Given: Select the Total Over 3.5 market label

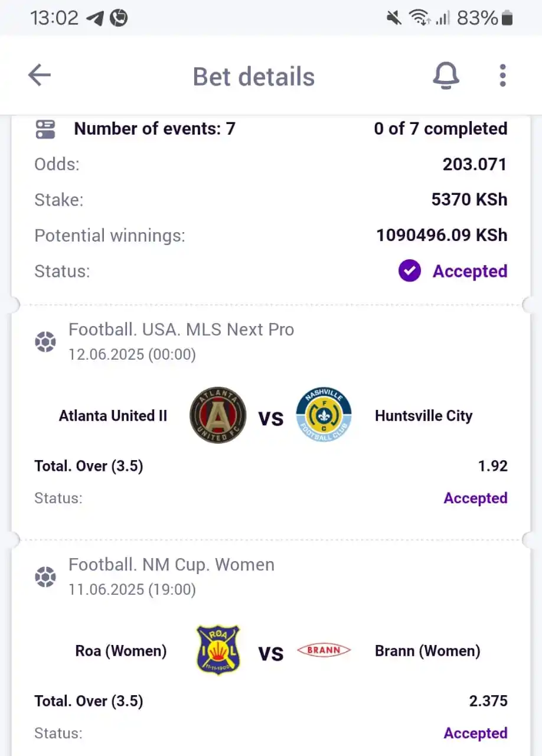Looking at the screenshot, I should [89, 466].
